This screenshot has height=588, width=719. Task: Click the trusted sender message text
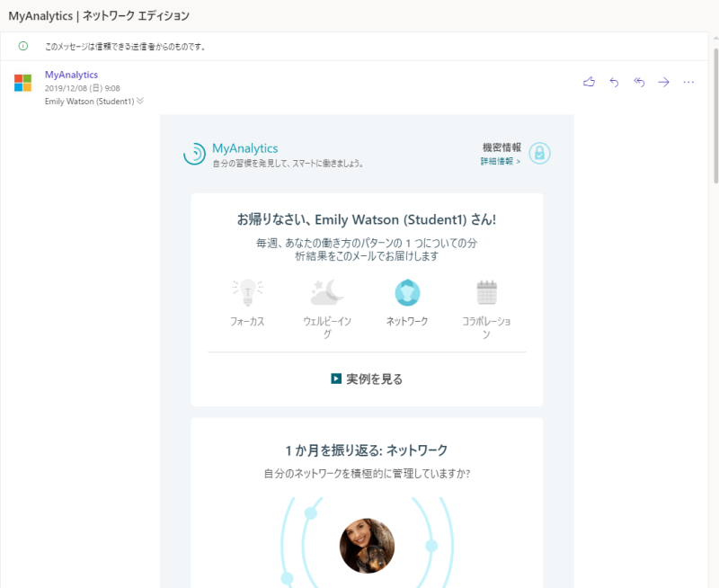click(x=125, y=47)
